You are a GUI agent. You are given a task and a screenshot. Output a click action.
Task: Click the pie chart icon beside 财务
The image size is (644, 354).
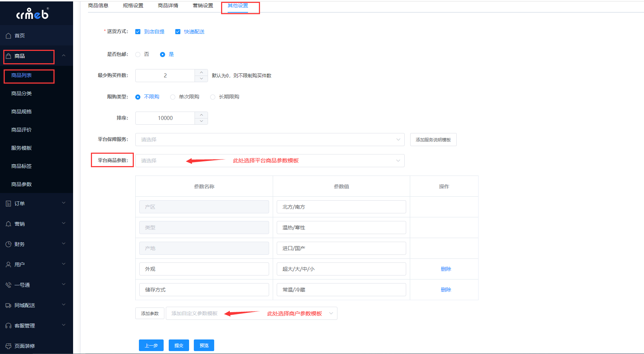point(8,244)
